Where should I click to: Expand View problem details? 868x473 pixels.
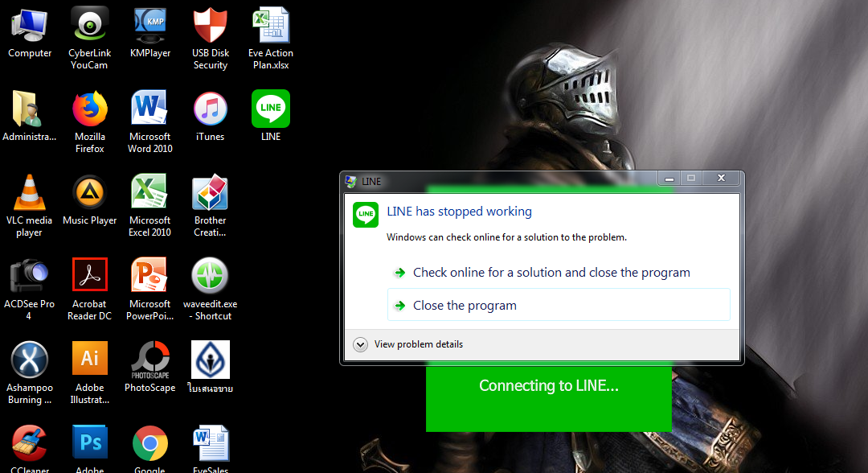coord(408,344)
